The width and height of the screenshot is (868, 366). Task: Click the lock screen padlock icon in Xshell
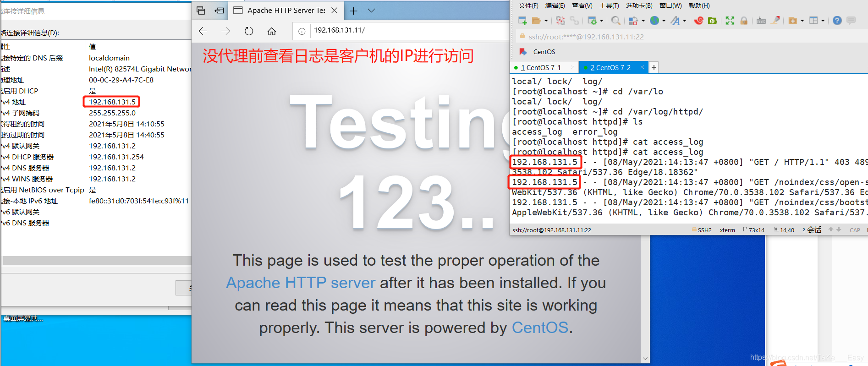coord(744,21)
